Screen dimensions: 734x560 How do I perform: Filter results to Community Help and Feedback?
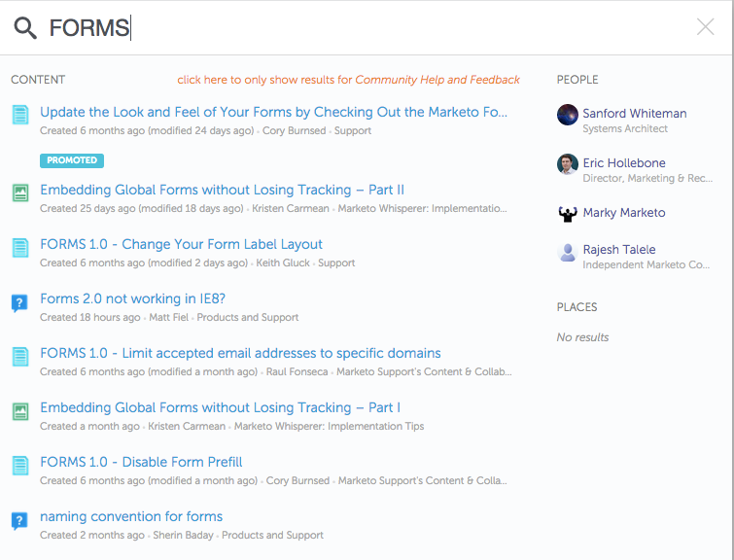coord(348,80)
